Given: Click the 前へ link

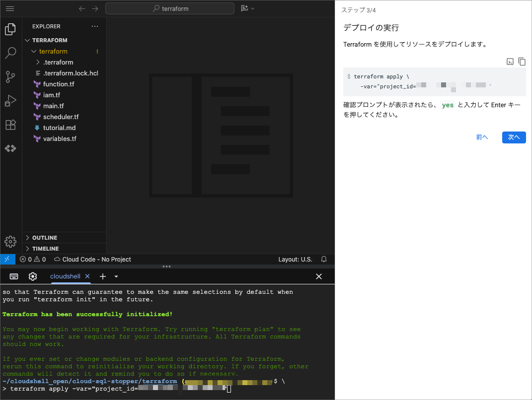Looking at the screenshot, I should pos(482,137).
